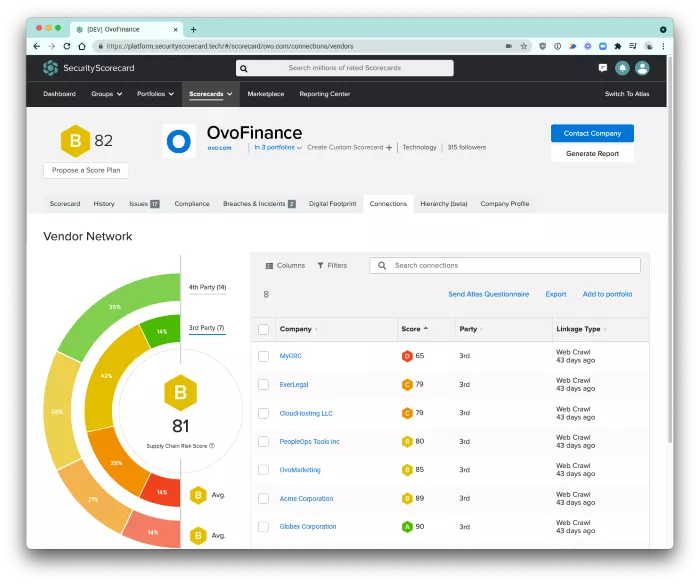Select the red 14% inner ring segment
Viewport: 700px width, 584px height.
click(164, 491)
